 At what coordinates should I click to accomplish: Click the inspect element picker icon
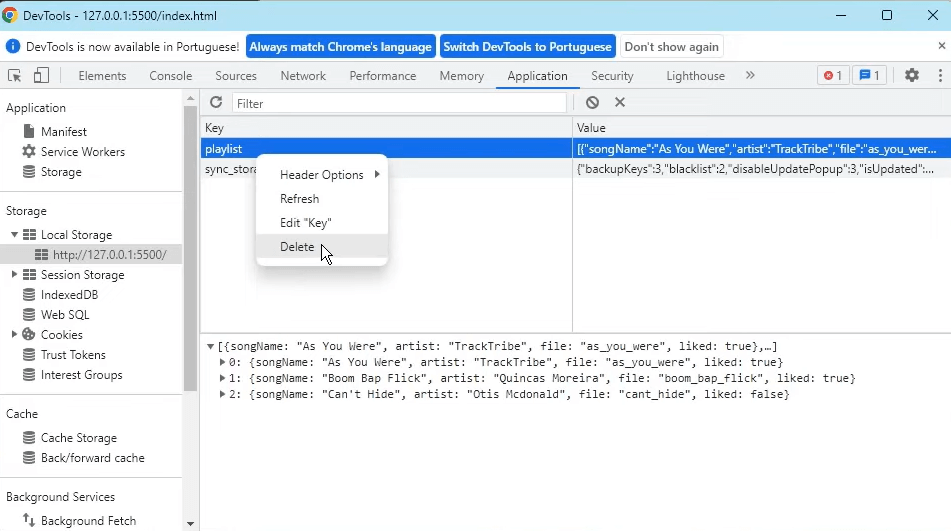pos(15,76)
